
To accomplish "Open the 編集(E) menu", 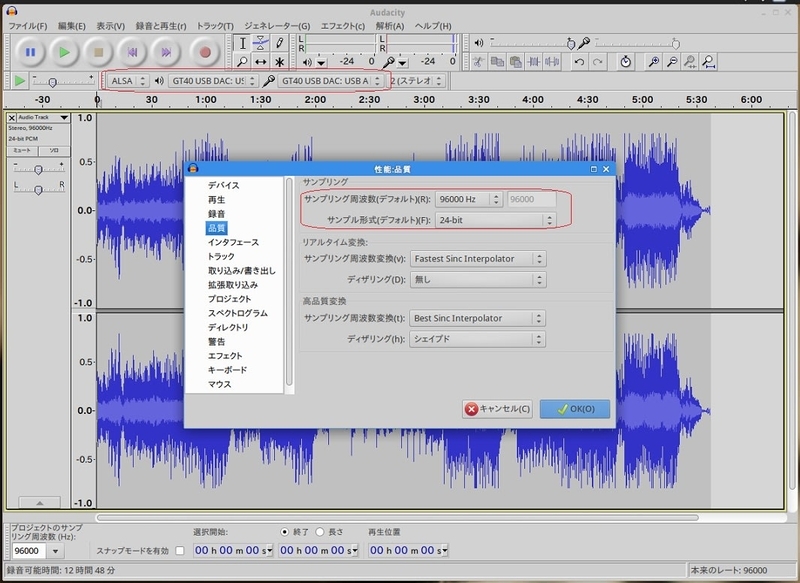I will pyautogui.click(x=71, y=26).
